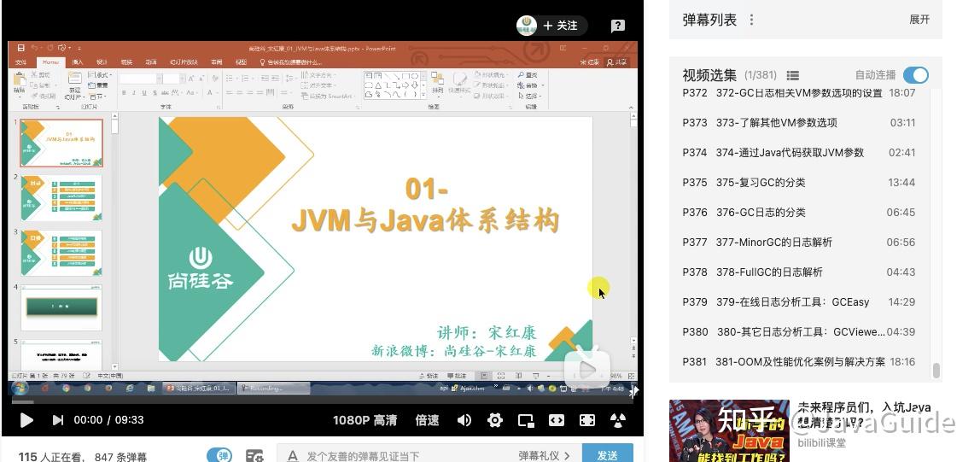Open the volume control

tap(464, 420)
